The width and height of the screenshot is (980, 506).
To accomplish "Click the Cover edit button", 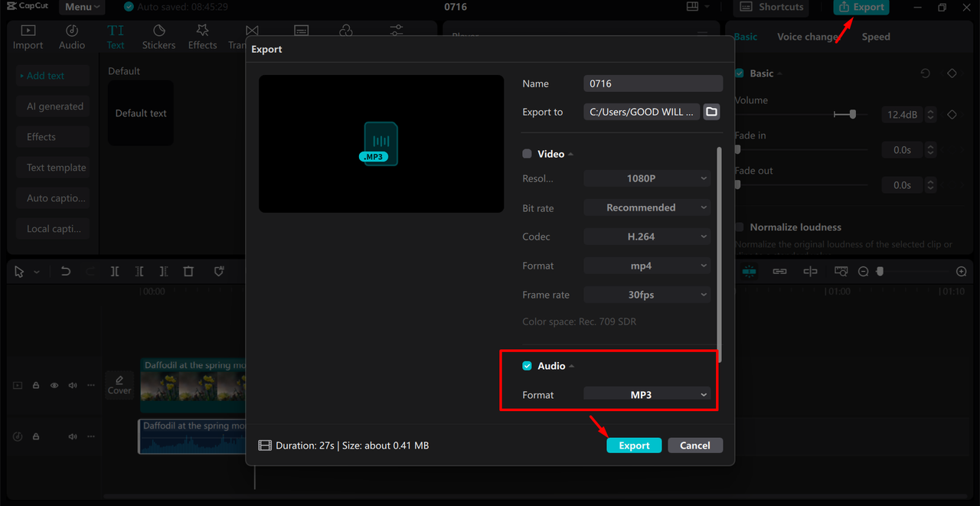I will (x=119, y=384).
